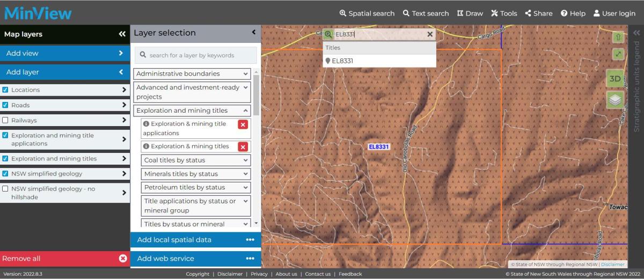Click the layer keyword search field
The width and height of the screenshot is (644, 279).
[196, 55]
